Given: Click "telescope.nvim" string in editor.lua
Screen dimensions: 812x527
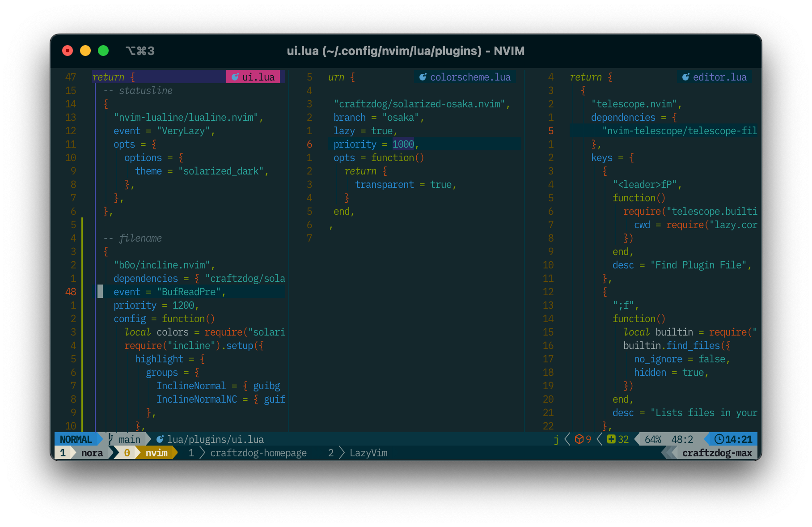Looking at the screenshot, I should (634, 104).
